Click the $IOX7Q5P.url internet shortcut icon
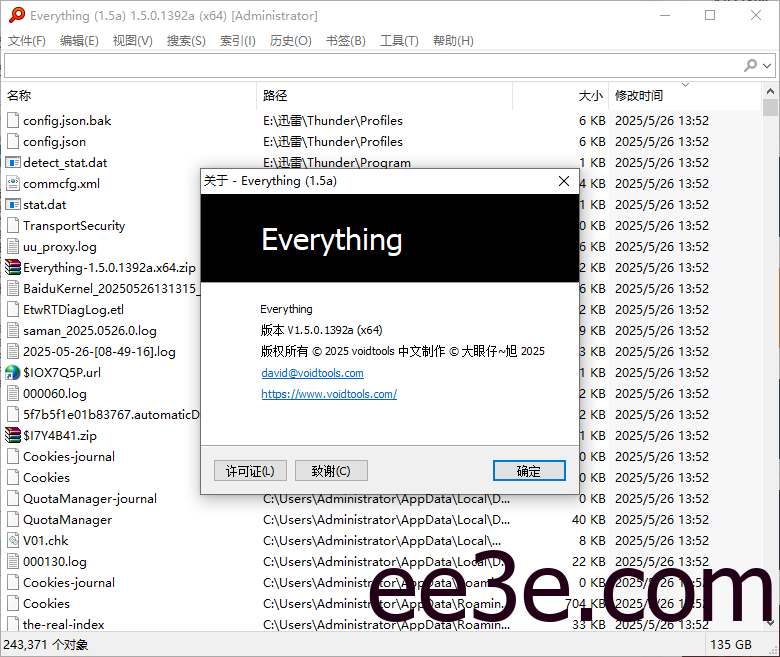Image resolution: width=780 pixels, height=657 pixels. tap(13, 373)
